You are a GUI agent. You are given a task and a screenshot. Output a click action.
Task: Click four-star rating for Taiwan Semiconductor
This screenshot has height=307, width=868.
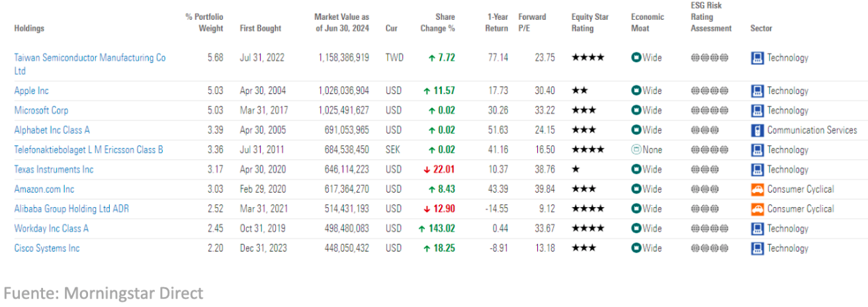click(587, 58)
